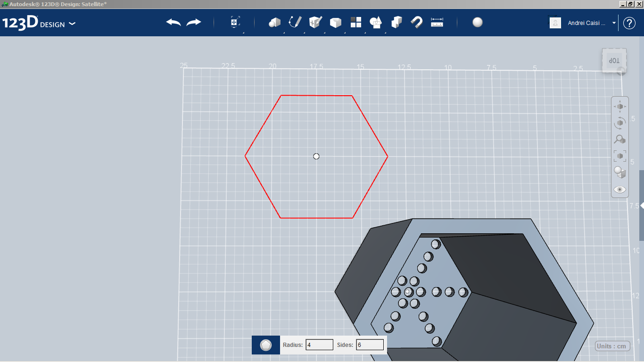Toggle visibility with the eye icon
The height and width of the screenshot is (362, 644).
(620, 189)
